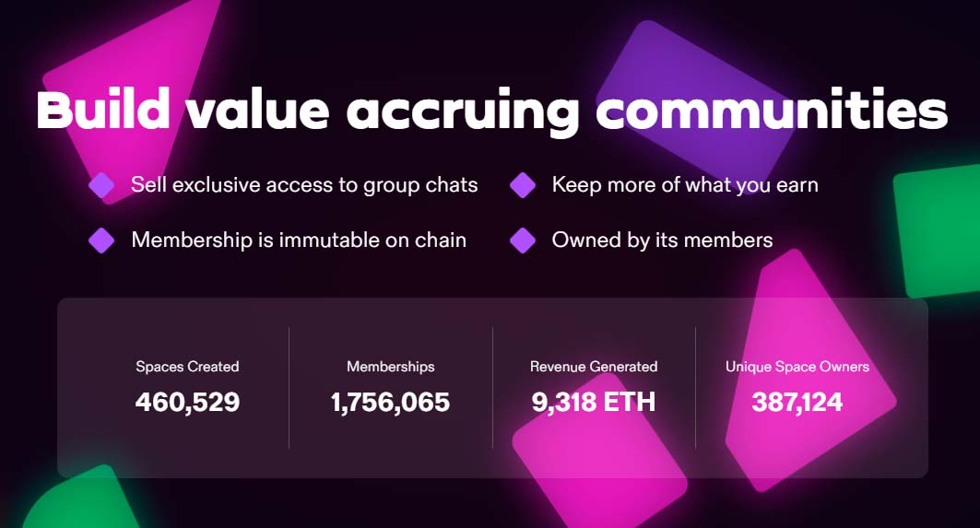Click the diamond bullet beside Keep more of what you earn
This screenshot has height=528, width=980.
[x=523, y=185]
